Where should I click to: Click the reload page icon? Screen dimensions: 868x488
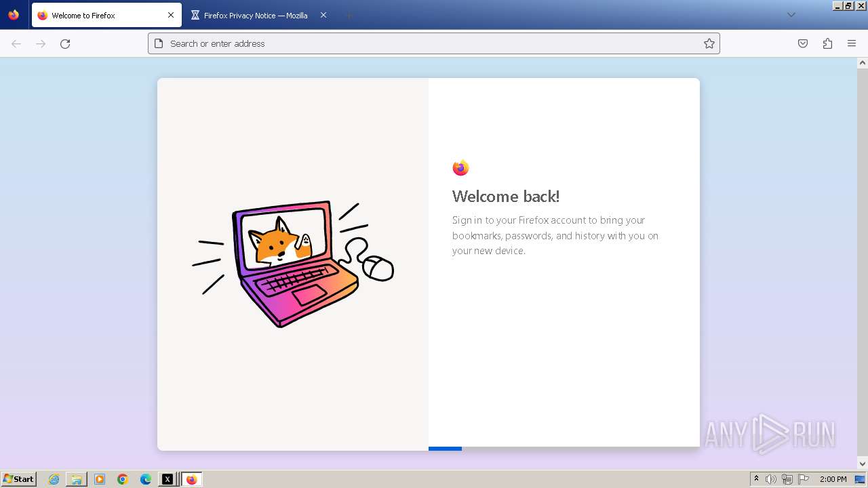point(65,43)
